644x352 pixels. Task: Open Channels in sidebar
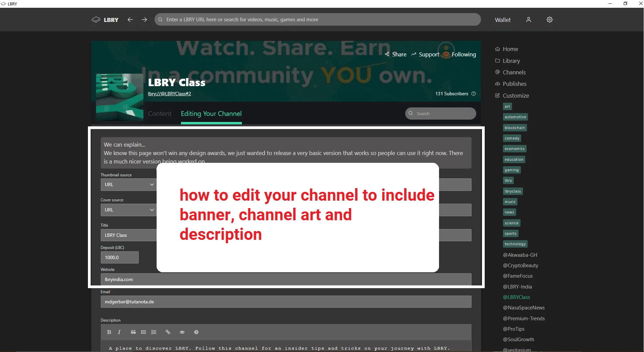pos(510,72)
